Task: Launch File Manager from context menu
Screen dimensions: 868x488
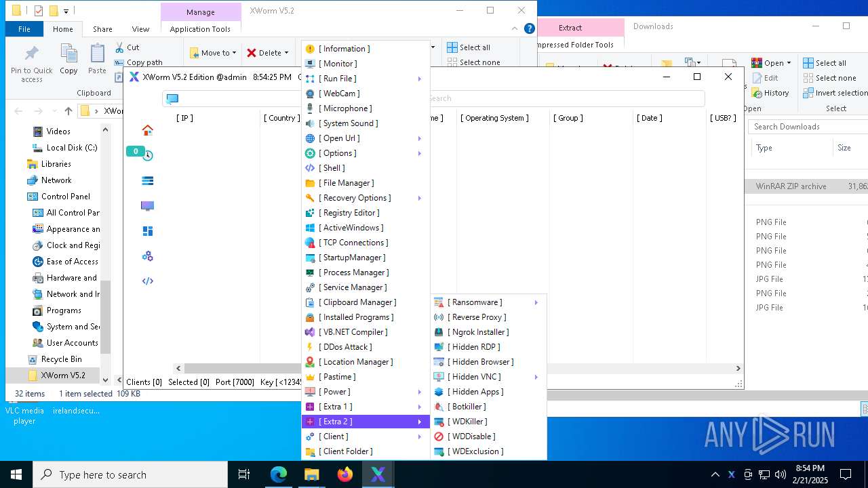Action: point(366,183)
